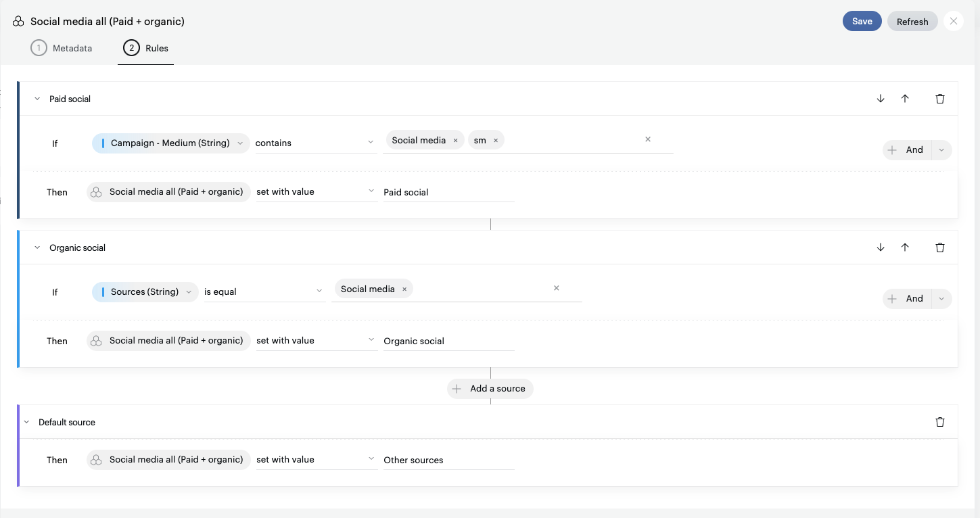Open the "contains" operator dropdown
The height and width of the screenshot is (518, 980).
[316, 142]
